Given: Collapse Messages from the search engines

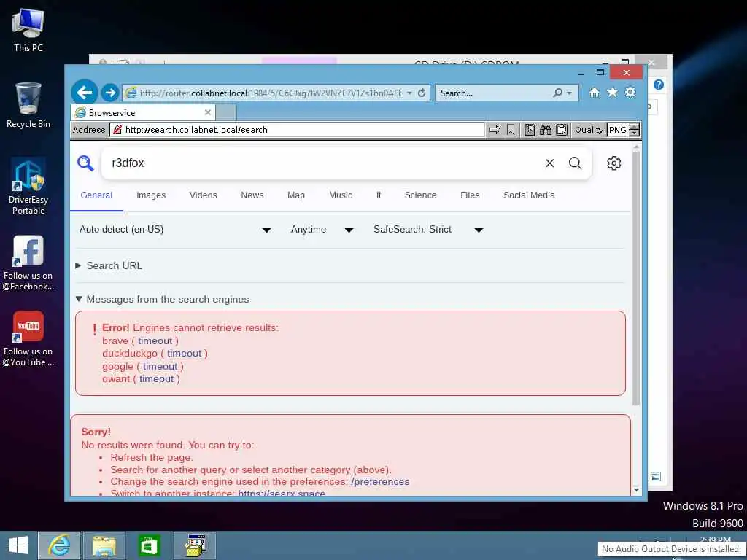Looking at the screenshot, I should point(162,299).
